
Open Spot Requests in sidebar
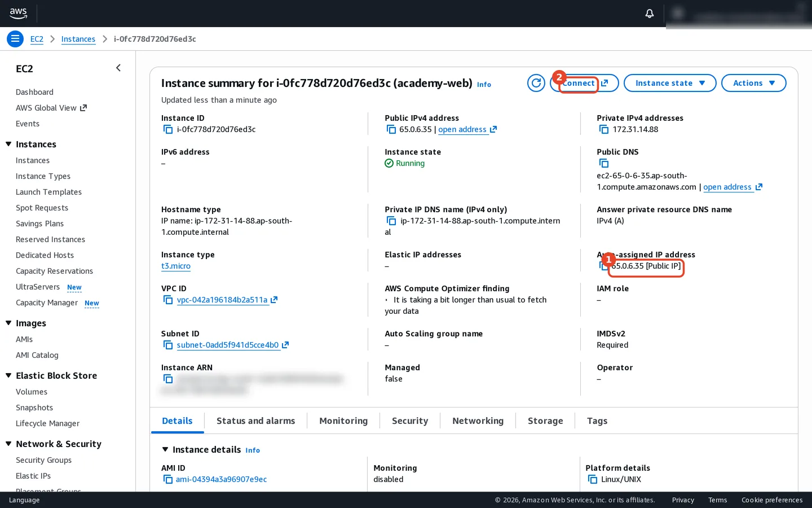coord(42,208)
